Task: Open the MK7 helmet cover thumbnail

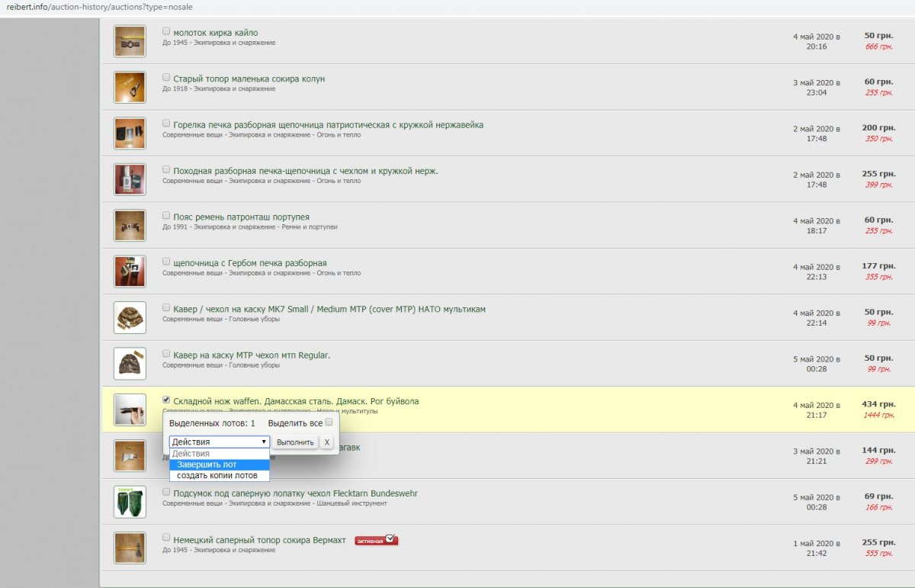Action: tap(130, 317)
